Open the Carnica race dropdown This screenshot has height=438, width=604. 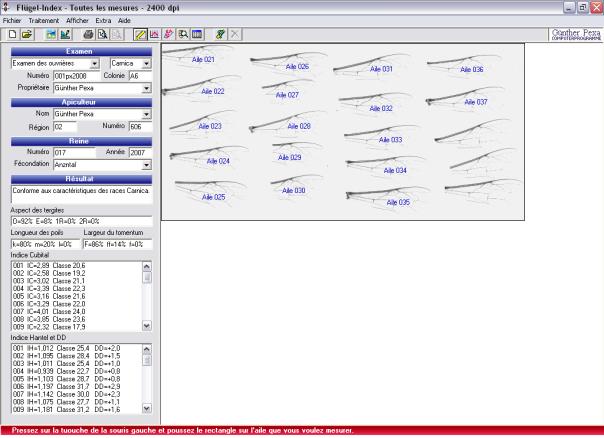147,62
